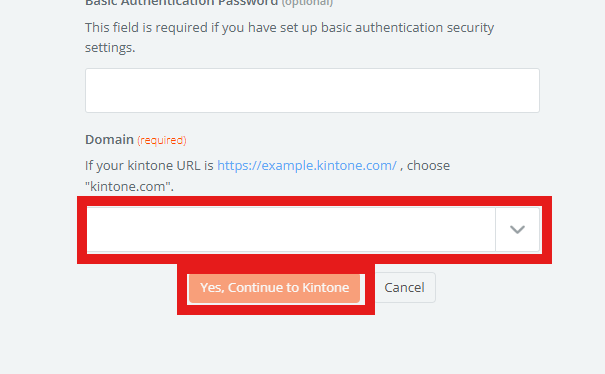Image resolution: width=605 pixels, height=374 pixels.
Task: Click the Basic Authentication Password heading
Action: pos(181,3)
